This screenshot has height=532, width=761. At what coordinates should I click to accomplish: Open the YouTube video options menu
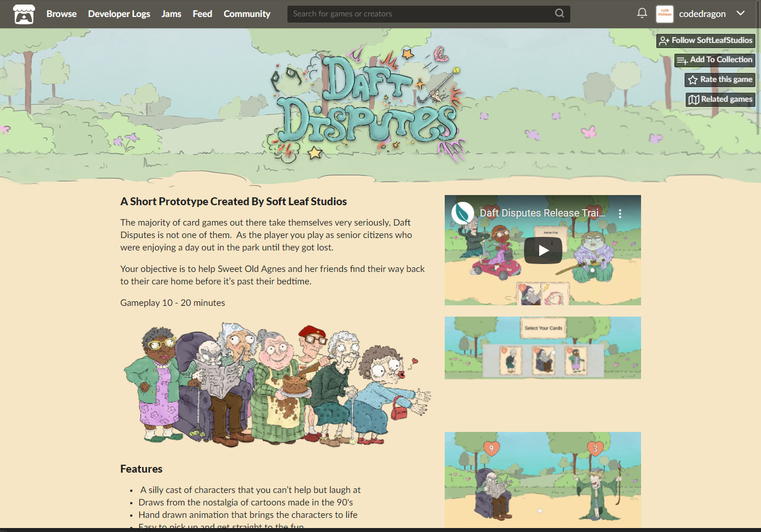[x=620, y=214]
